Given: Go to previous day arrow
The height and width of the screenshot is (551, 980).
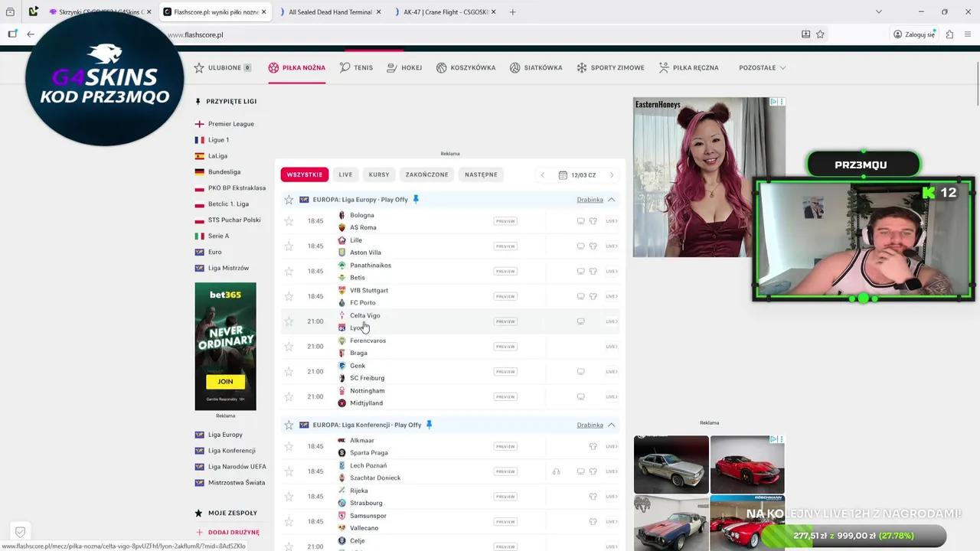Looking at the screenshot, I should click(543, 175).
